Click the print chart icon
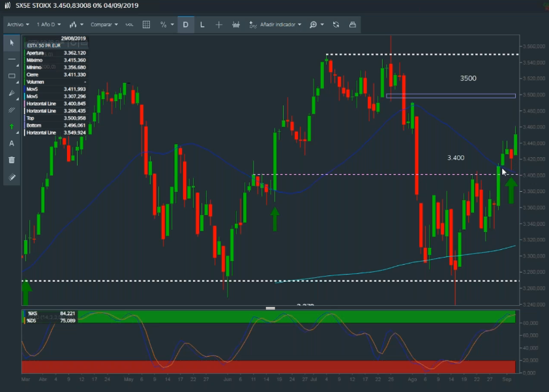The width and height of the screenshot is (549, 392). (x=353, y=25)
